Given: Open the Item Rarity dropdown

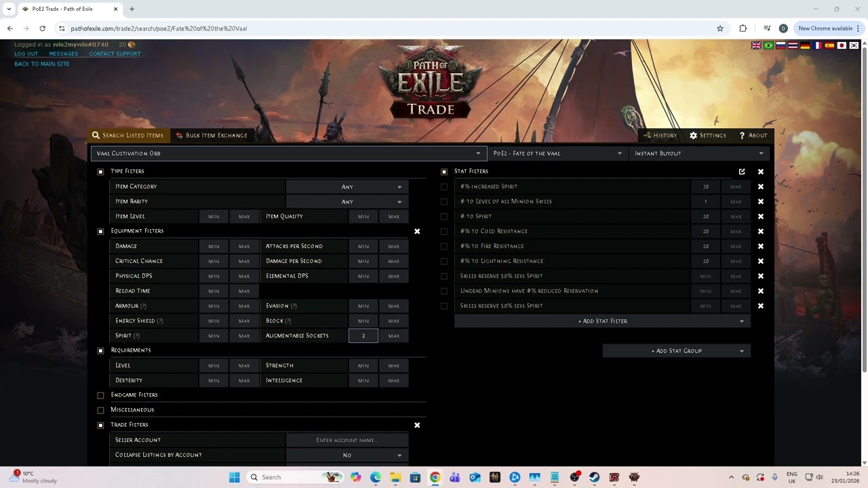Looking at the screenshot, I should pos(347,201).
